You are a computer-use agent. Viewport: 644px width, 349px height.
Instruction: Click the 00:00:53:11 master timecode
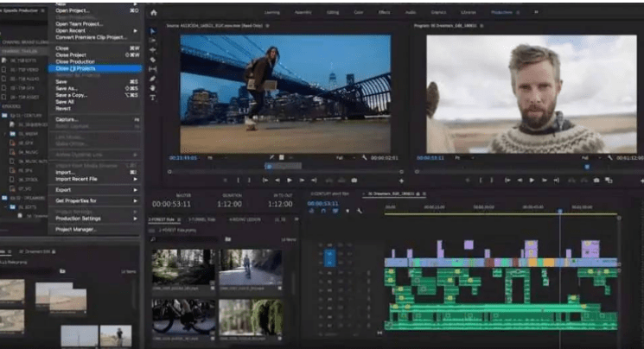click(x=171, y=204)
